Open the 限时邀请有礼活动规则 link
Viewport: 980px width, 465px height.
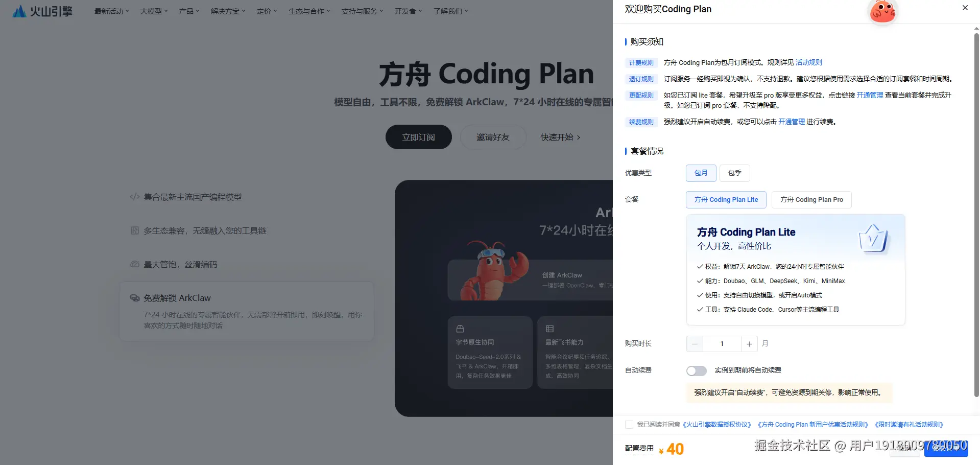(909, 425)
